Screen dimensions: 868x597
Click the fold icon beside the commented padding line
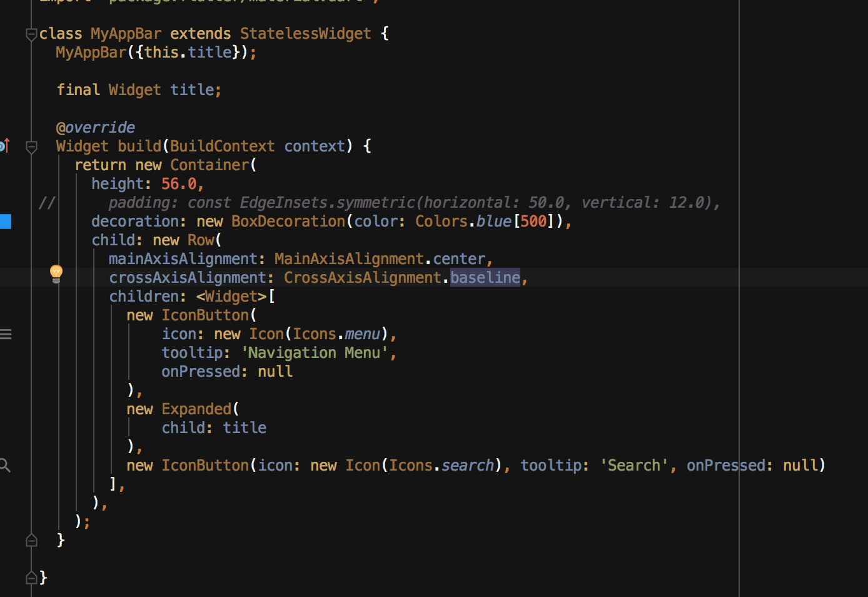point(47,202)
